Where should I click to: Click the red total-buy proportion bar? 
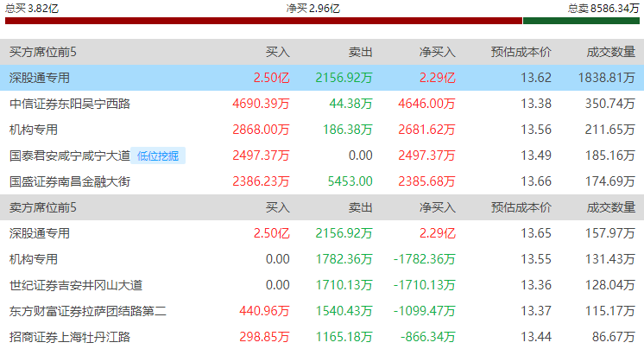click(263, 21)
